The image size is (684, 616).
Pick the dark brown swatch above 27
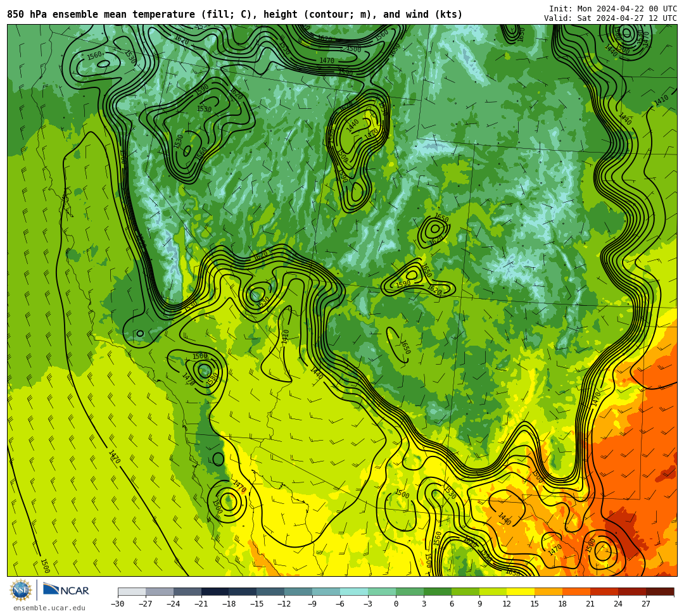(x=660, y=591)
